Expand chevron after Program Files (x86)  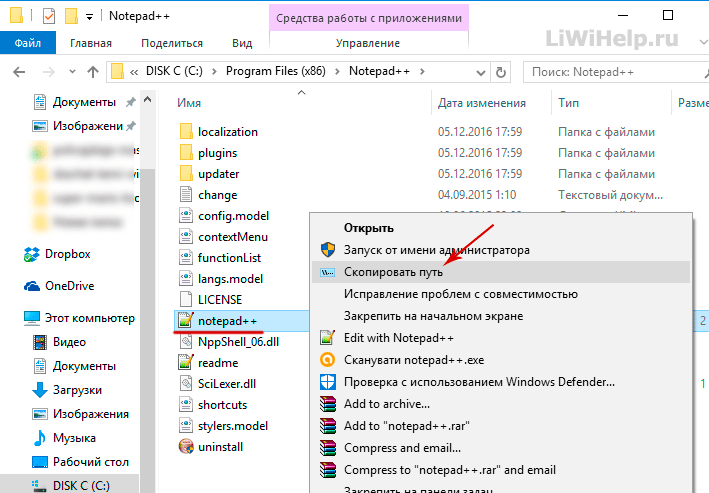337,71
